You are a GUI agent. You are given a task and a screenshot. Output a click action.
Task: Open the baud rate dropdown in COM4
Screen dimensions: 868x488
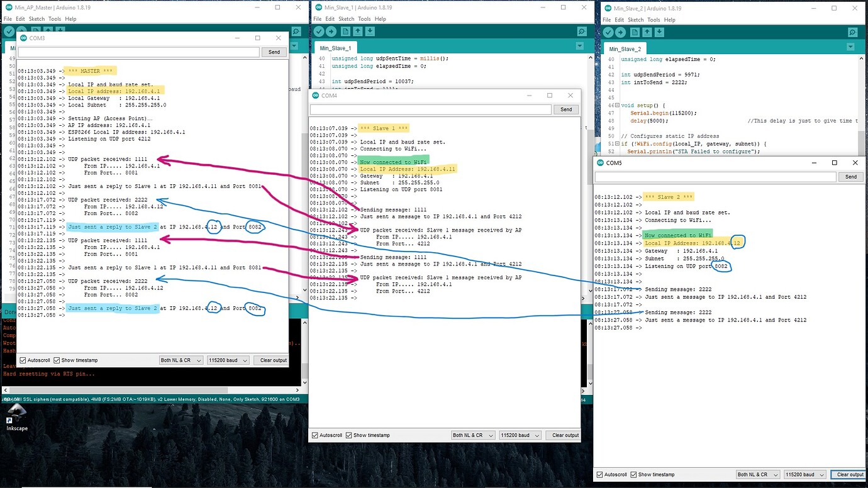pyautogui.click(x=520, y=435)
